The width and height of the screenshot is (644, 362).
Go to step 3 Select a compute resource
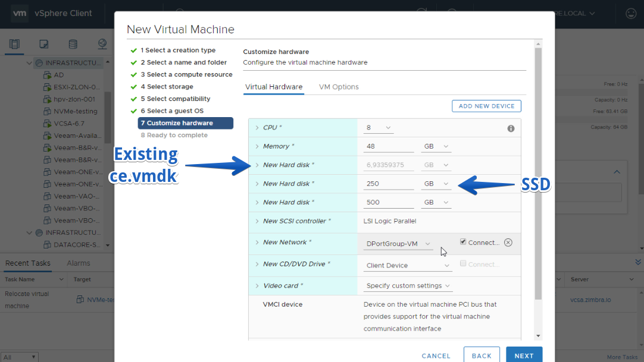click(186, 75)
